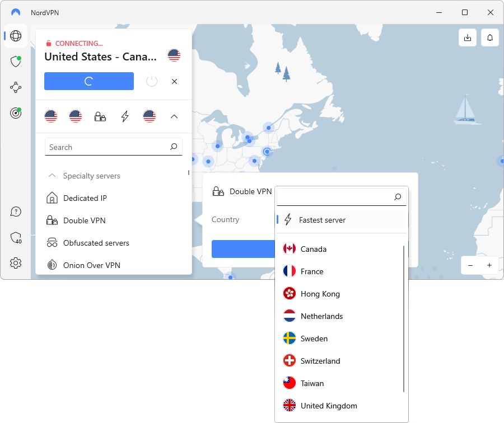
Task: Click the power disconnect button
Action: click(151, 81)
